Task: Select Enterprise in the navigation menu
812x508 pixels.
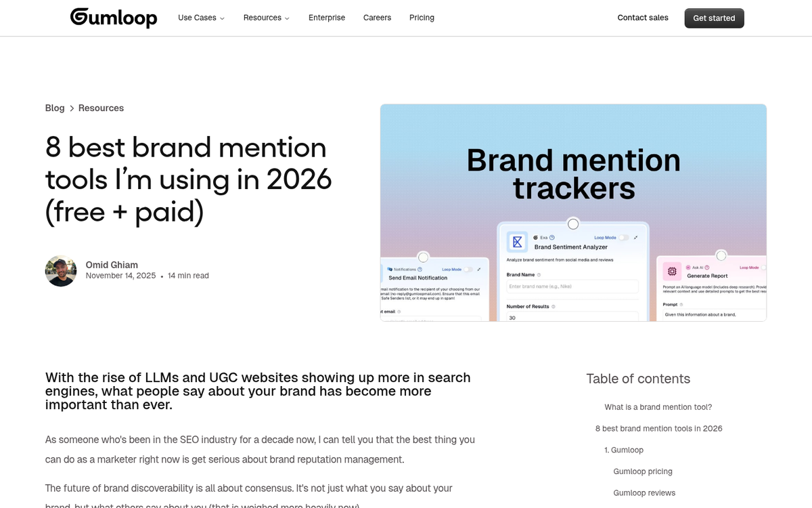Action: pos(327,18)
